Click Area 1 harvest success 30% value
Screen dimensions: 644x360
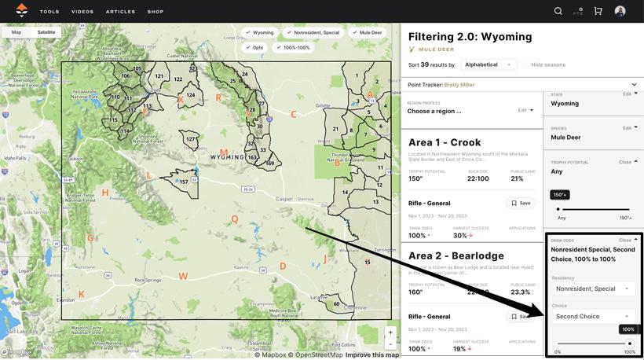click(x=460, y=236)
